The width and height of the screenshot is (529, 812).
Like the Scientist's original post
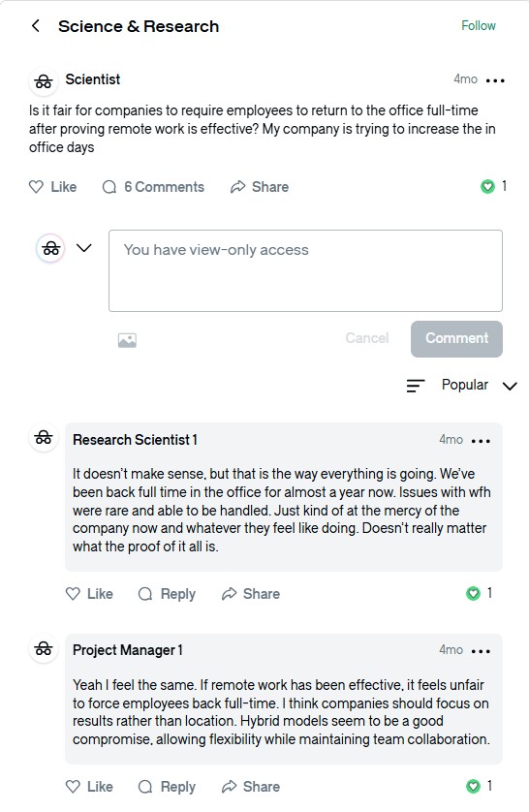tap(52, 187)
